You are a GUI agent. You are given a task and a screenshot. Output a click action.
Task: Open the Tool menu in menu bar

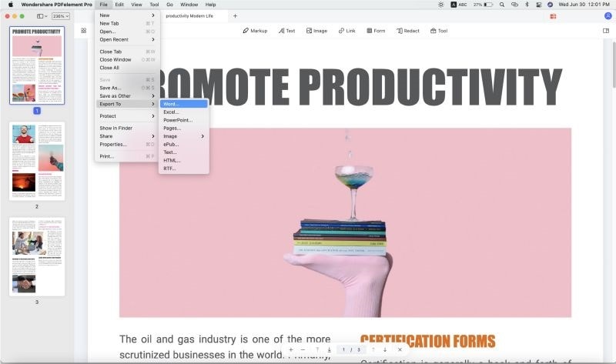155,5
